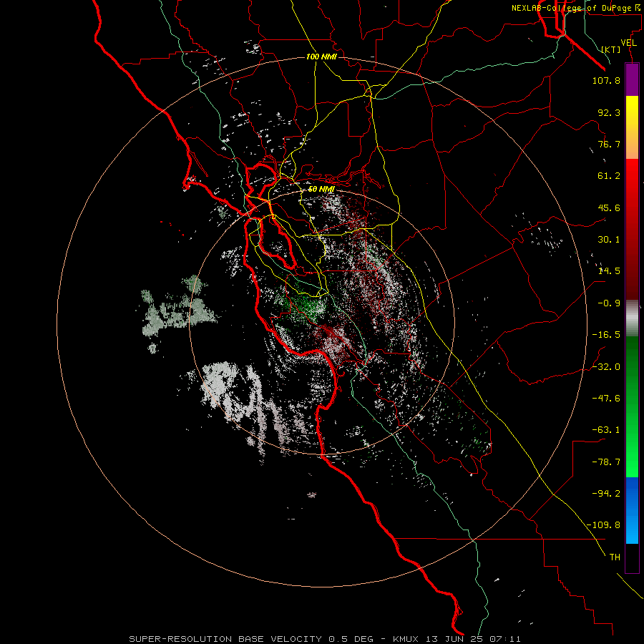Image resolution: width=644 pixels, height=644 pixels.
Task: Click the 76.7 velocity scale value
Action: point(609,144)
